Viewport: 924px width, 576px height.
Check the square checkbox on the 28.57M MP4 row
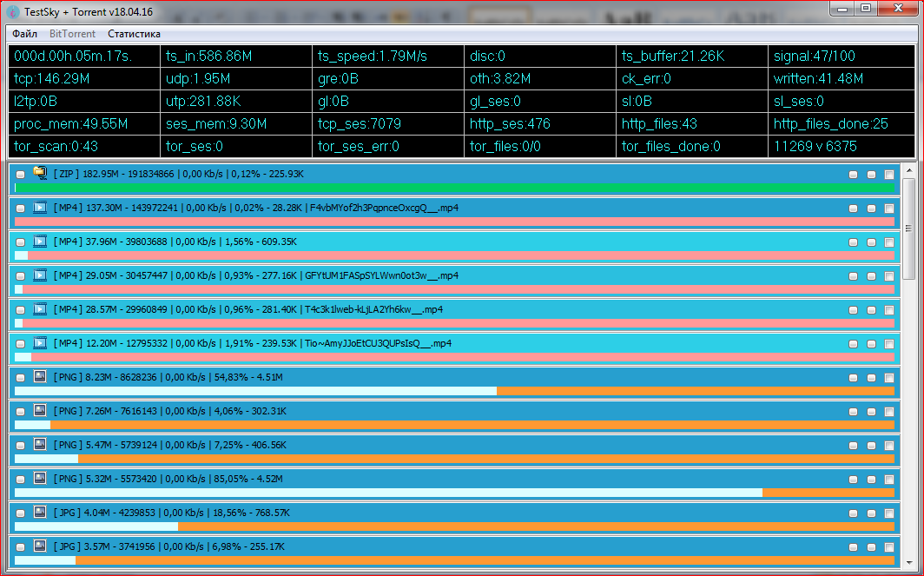(x=888, y=310)
